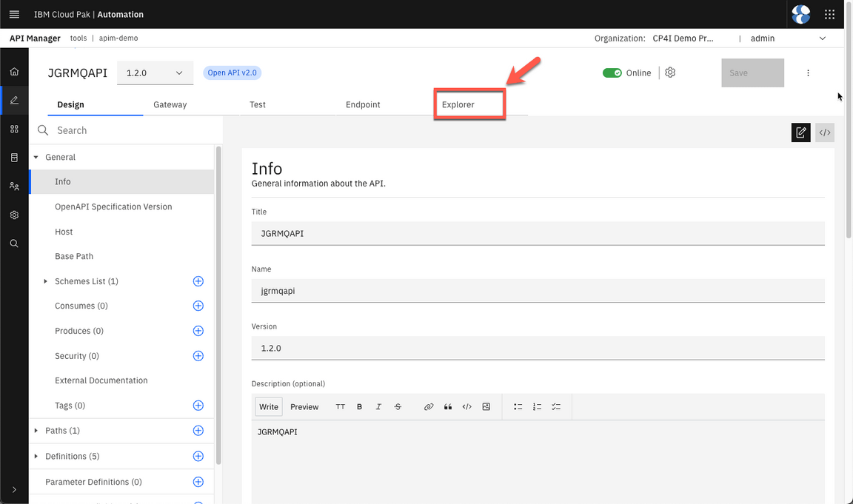Open the hamburger navigation menu

point(14,14)
